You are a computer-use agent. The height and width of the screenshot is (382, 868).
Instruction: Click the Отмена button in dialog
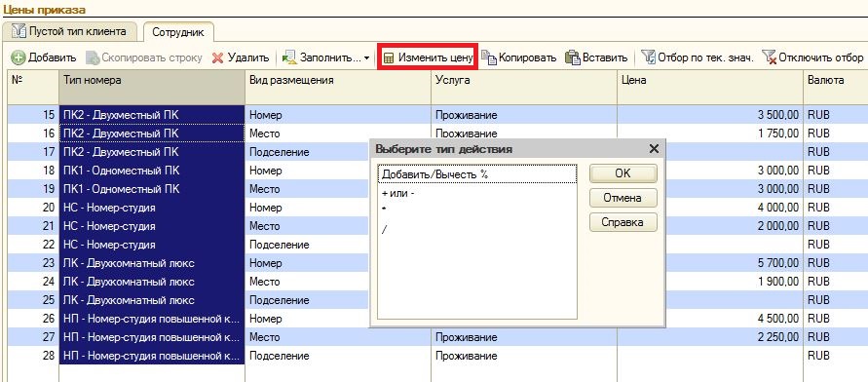(x=623, y=198)
